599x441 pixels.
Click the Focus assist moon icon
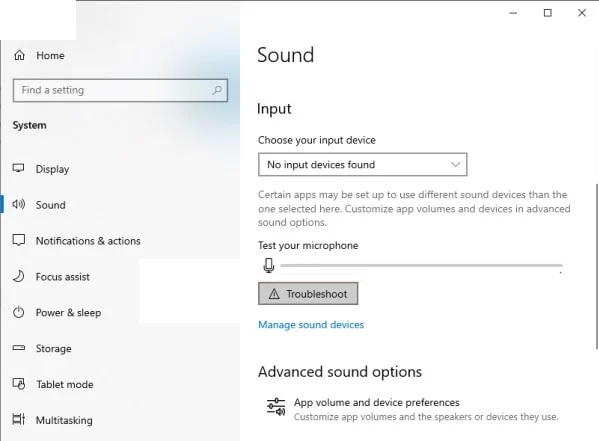pos(18,276)
